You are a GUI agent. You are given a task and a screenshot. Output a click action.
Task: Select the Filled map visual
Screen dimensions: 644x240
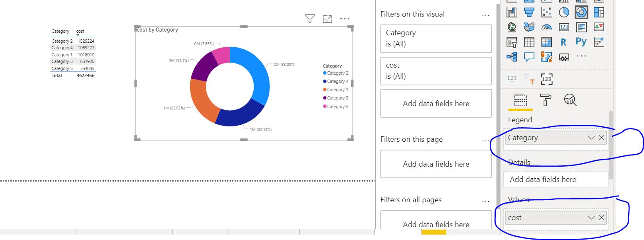[529, 27]
